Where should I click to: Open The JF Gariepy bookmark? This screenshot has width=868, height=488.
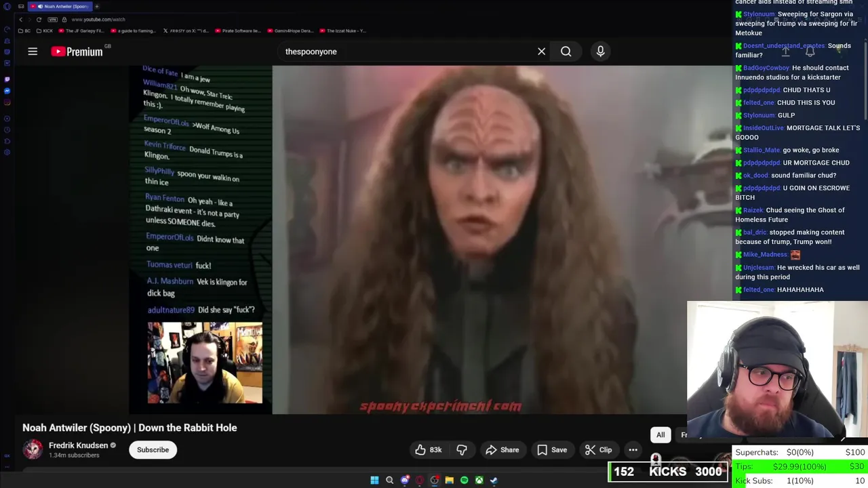(81, 30)
